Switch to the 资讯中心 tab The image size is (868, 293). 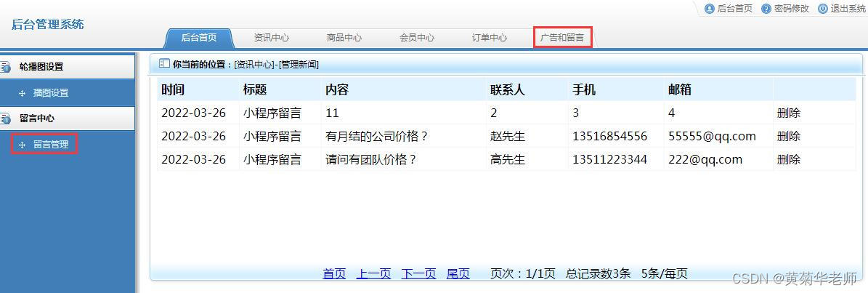tap(271, 38)
